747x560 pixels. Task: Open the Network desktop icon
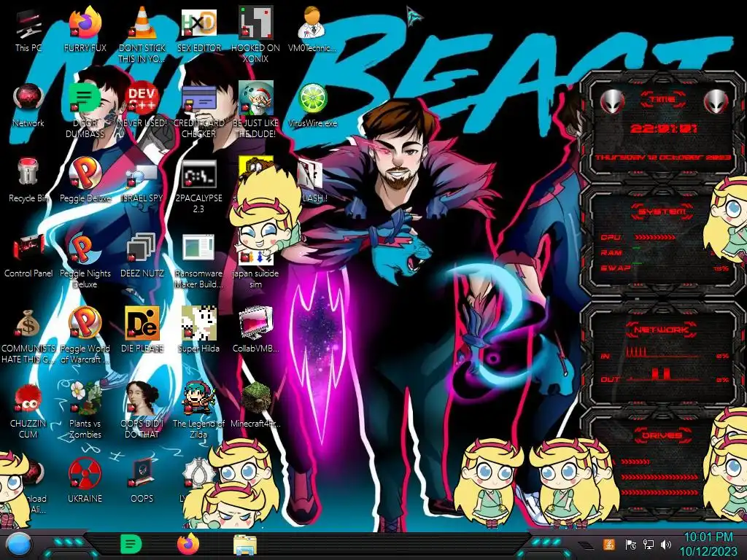pyautogui.click(x=28, y=105)
